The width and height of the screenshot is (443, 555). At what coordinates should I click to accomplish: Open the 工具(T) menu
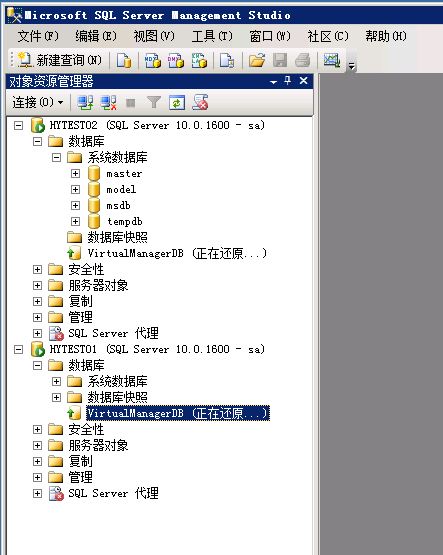click(212, 36)
